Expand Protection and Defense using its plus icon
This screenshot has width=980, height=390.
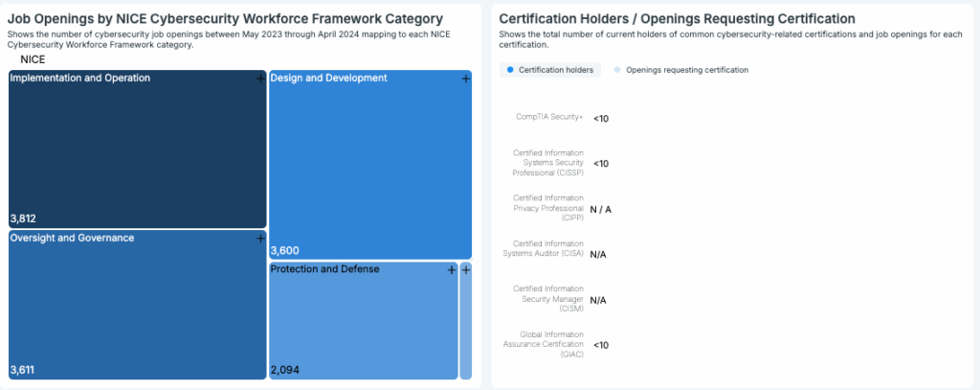coord(452,270)
